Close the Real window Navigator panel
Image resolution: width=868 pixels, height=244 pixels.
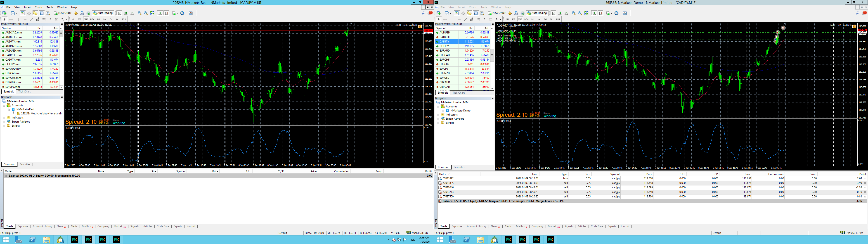tap(62, 97)
